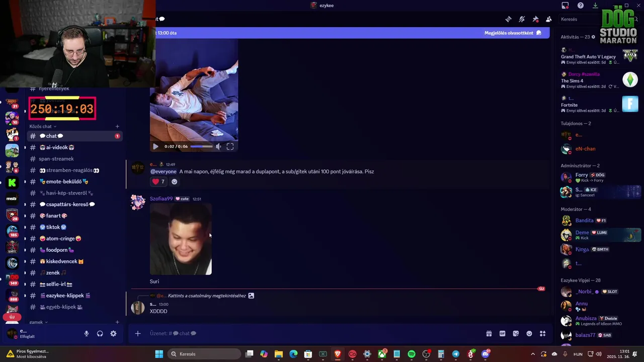Mark channel as read (Megjelölés olvasottként)
The image size is (644, 362).
(513, 33)
